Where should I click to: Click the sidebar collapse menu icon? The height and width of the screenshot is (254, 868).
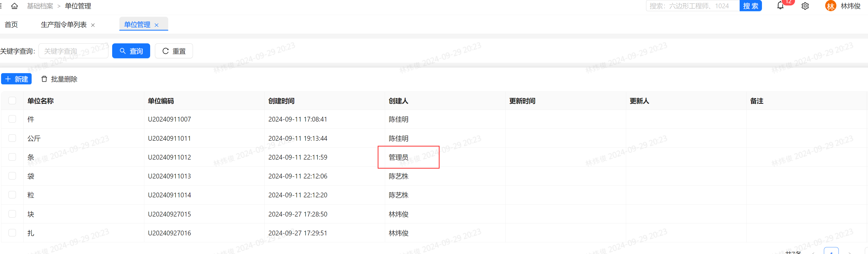click(1, 6)
